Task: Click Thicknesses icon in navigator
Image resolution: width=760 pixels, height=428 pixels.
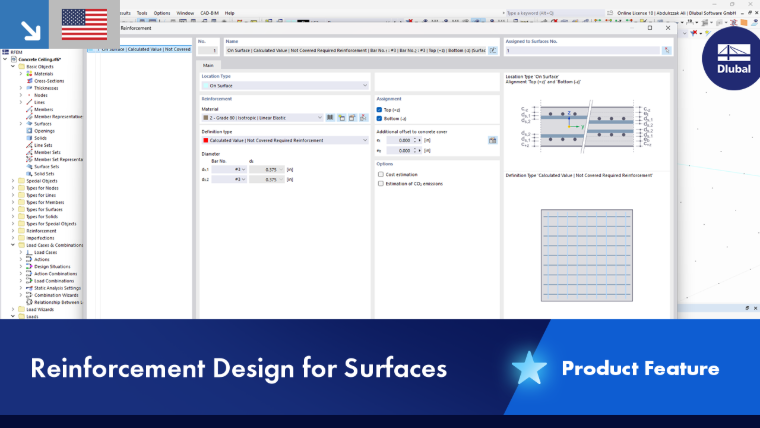Action: click(29, 88)
